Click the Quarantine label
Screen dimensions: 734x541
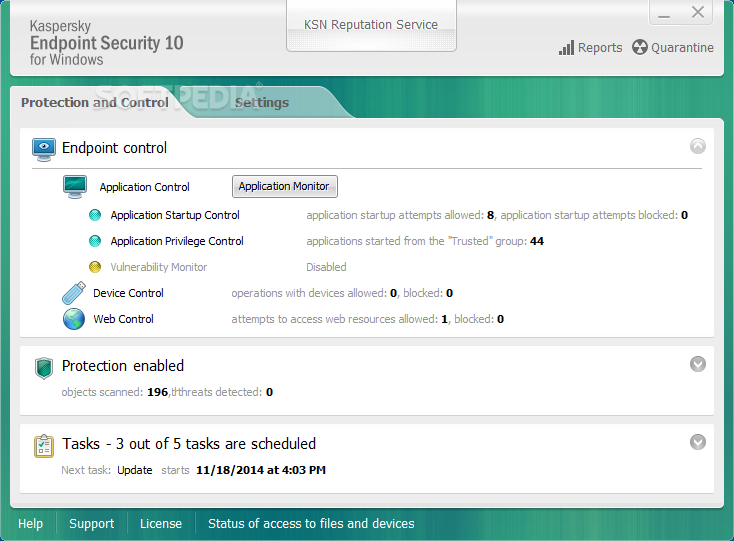tap(683, 48)
